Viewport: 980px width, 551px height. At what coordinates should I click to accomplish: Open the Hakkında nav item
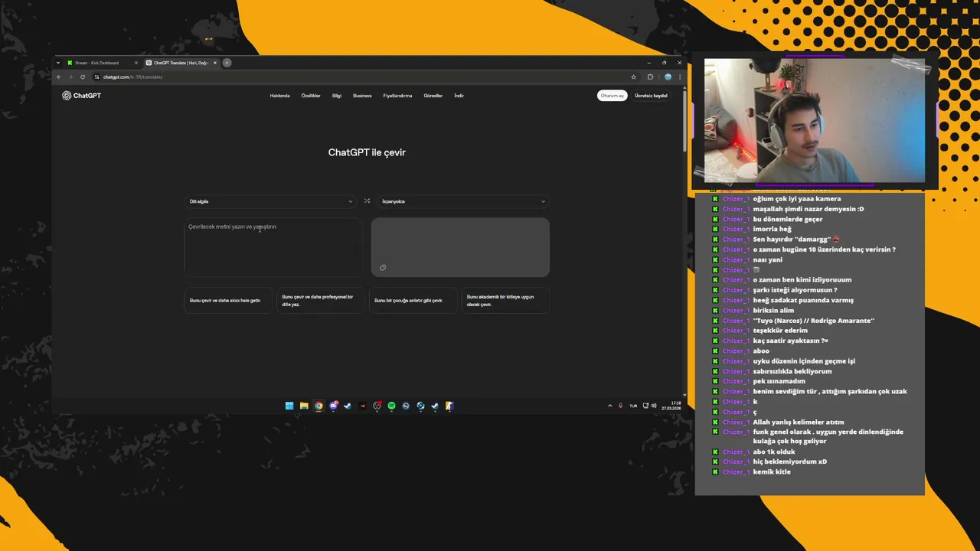tap(279, 96)
